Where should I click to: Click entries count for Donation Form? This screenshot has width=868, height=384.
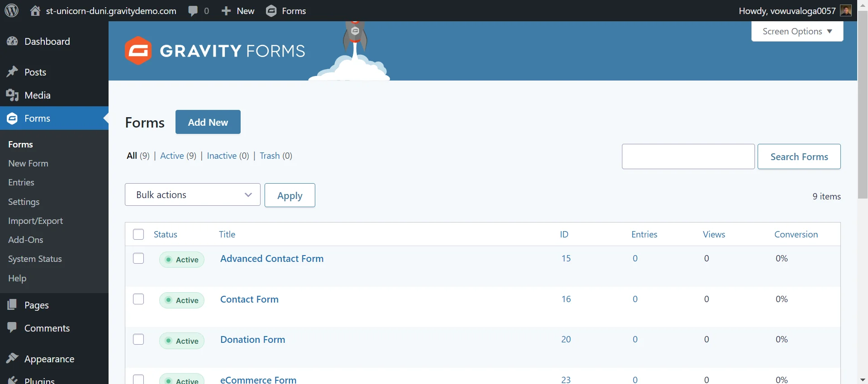pyautogui.click(x=635, y=339)
